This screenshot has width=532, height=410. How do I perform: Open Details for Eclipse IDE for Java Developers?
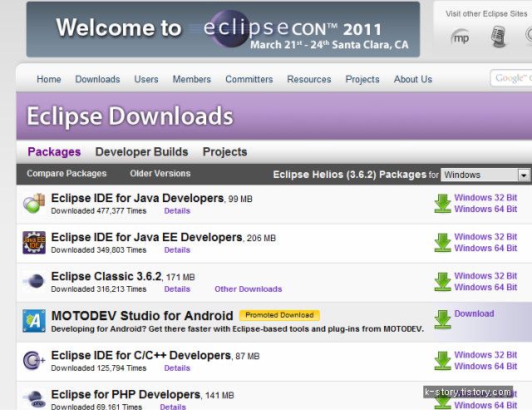pyautogui.click(x=177, y=210)
